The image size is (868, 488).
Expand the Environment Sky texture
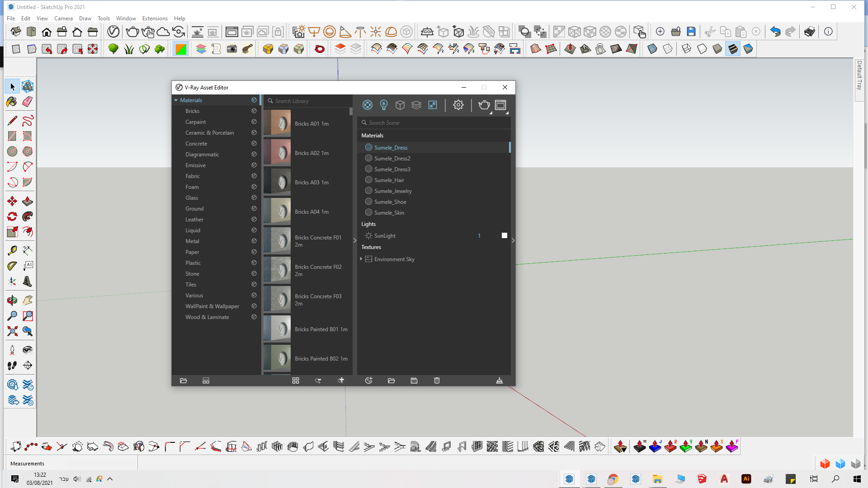361,259
